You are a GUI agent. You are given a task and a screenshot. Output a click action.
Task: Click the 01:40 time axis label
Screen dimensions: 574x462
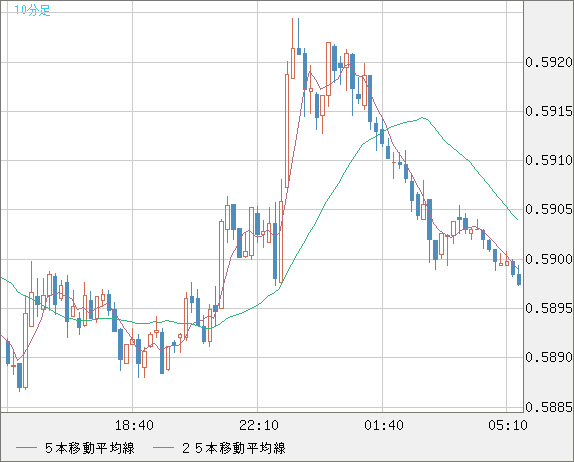click(x=384, y=425)
